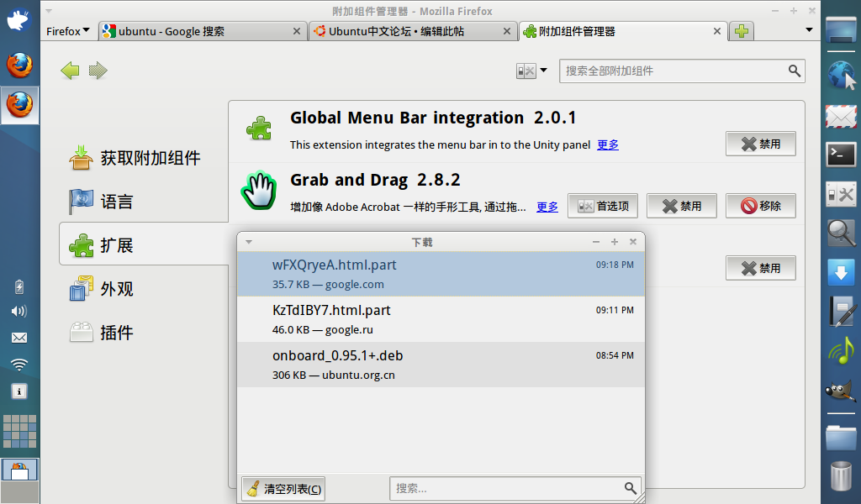Select 扩展 category

point(144,244)
